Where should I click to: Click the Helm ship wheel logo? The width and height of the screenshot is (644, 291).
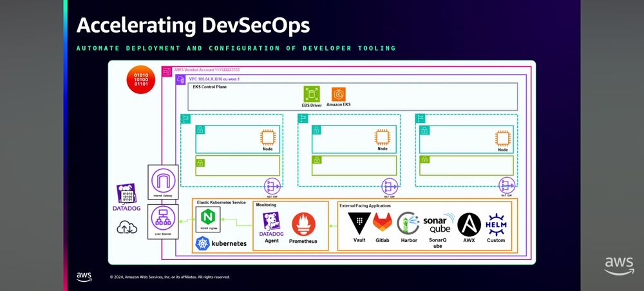(496, 225)
